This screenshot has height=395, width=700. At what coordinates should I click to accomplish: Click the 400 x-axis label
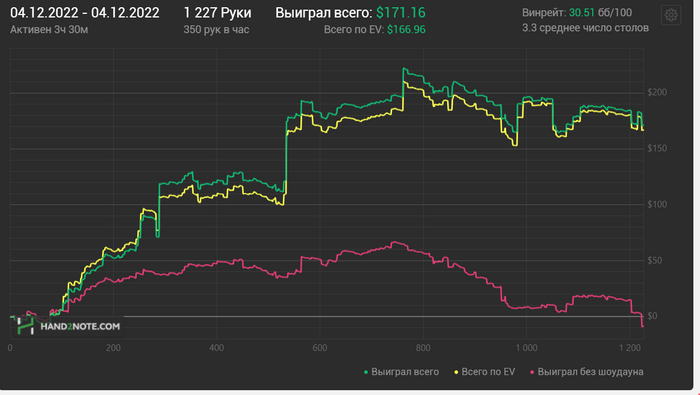click(217, 348)
